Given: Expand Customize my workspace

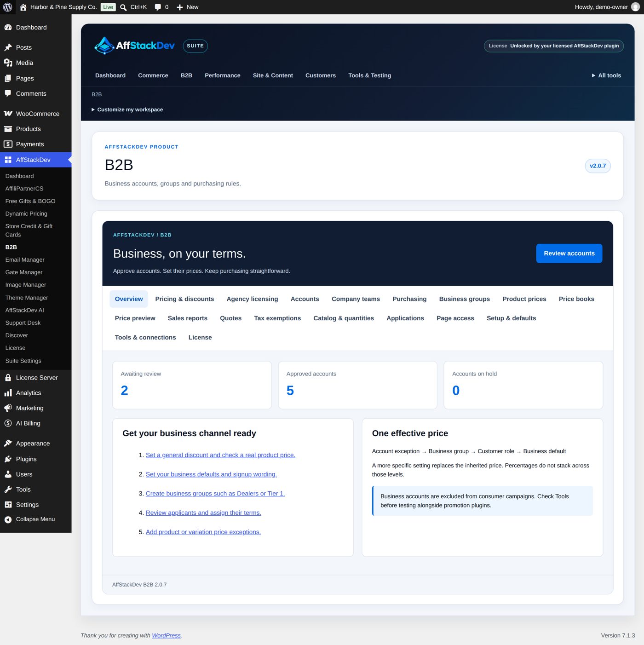Looking at the screenshot, I should coord(127,109).
